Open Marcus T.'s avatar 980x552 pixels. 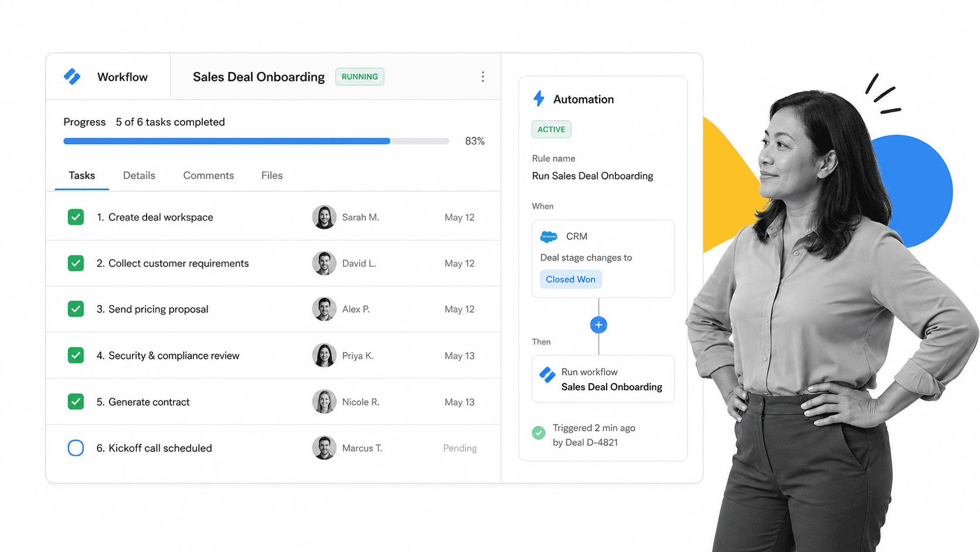coord(324,448)
